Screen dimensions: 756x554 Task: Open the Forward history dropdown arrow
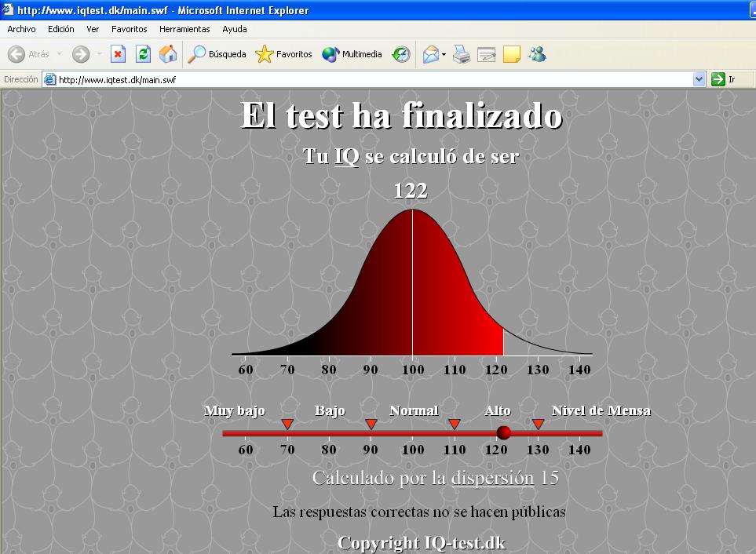pos(99,54)
